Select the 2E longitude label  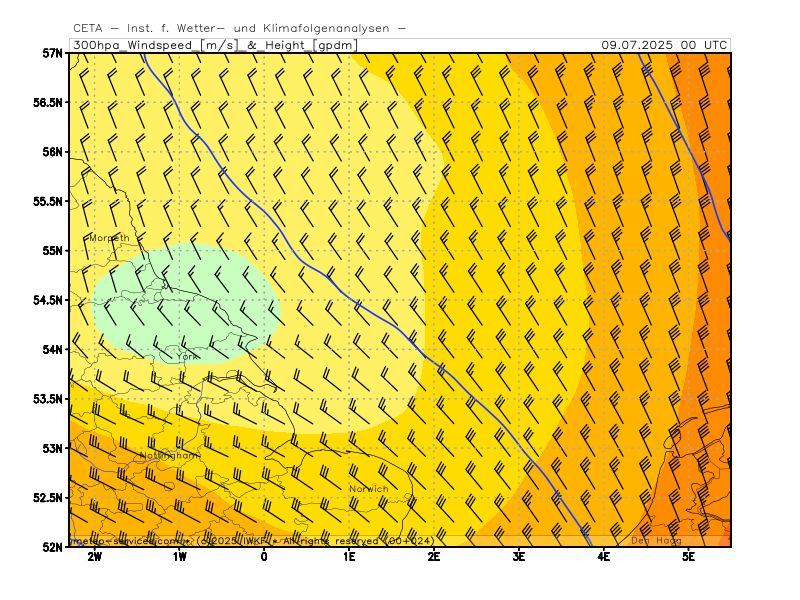point(434,557)
